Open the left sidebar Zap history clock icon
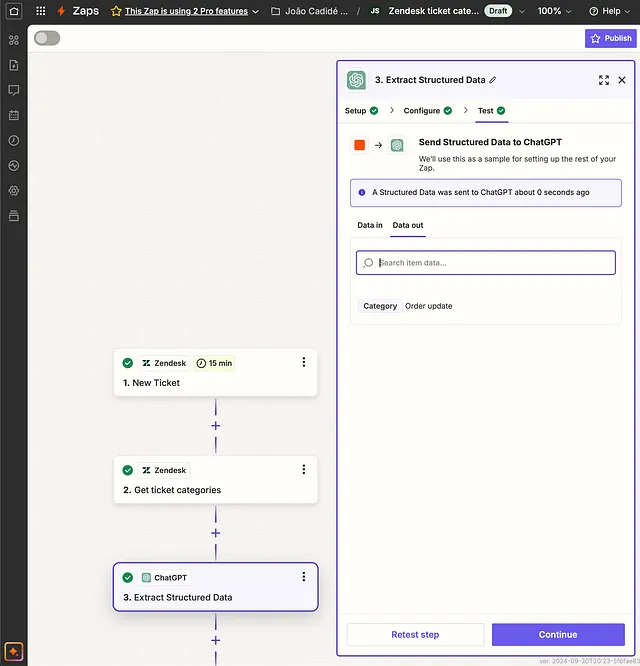640x666 pixels. [x=14, y=141]
